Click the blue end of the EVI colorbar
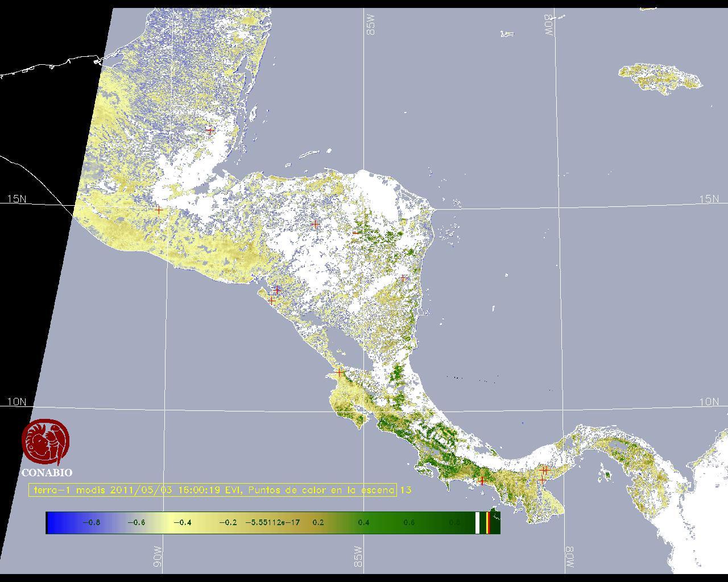The image size is (728, 582). (x=54, y=522)
